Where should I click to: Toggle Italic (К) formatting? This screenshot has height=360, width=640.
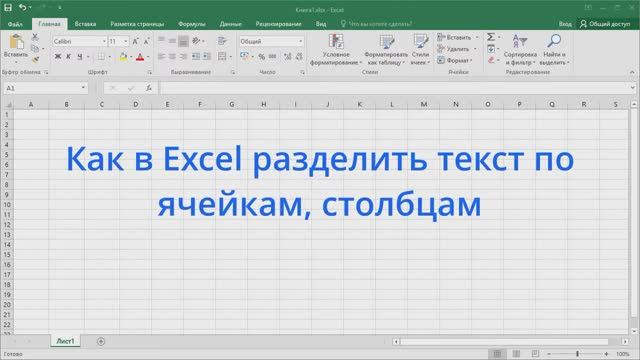point(69,56)
